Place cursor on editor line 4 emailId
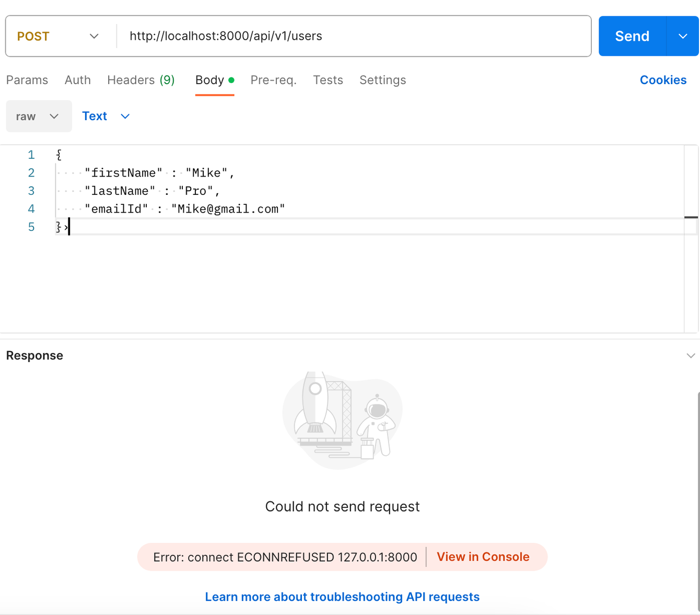Screen dimensions: 700x615 (x=184, y=209)
